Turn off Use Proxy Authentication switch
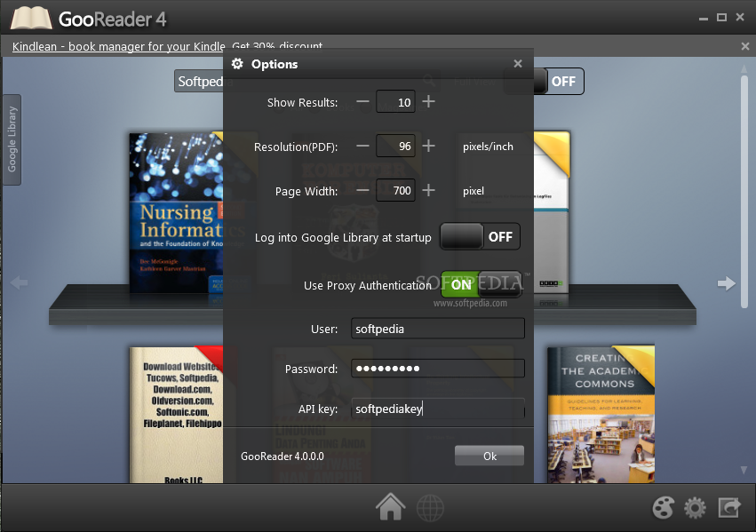The image size is (756, 532). 481,284
